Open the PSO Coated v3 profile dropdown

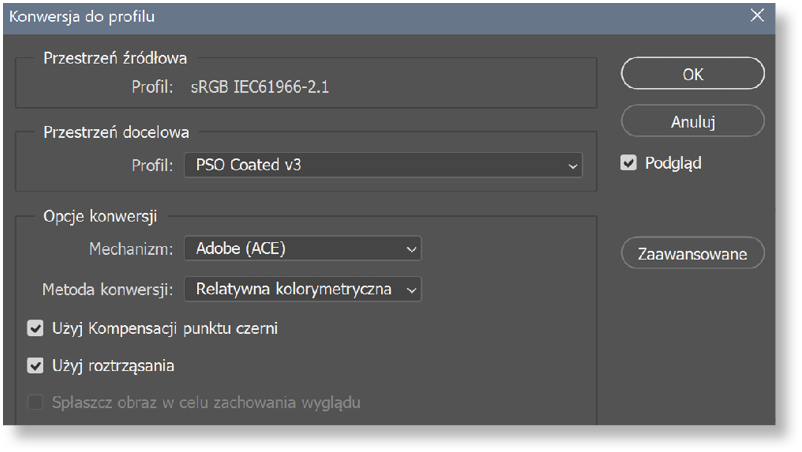pyautogui.click(x=383, y=165)
